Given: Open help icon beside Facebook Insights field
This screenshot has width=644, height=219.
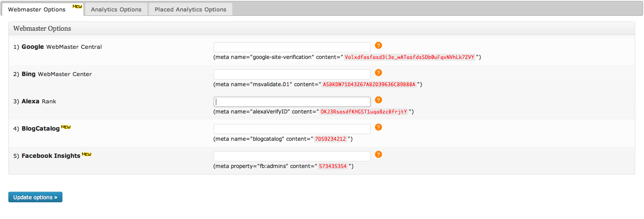Looking at the screenshot, I should (378, 154).
